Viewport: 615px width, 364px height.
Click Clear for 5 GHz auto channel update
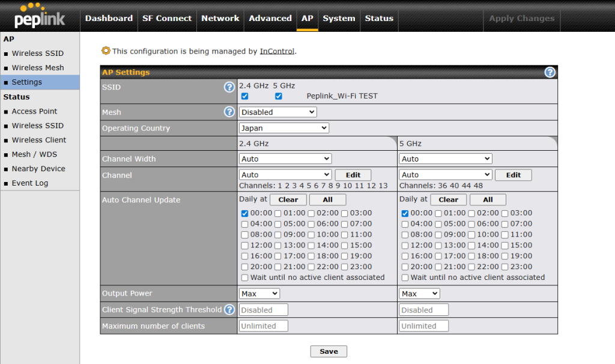(x=448, y=200)
